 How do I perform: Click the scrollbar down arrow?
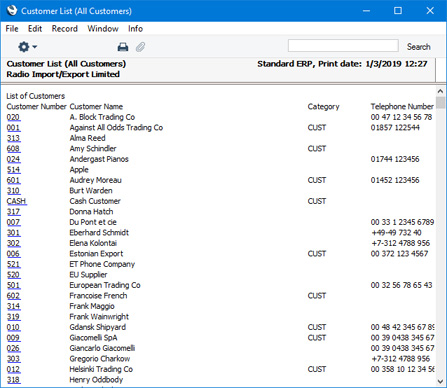pyautogui.click(x=440, y=381)
